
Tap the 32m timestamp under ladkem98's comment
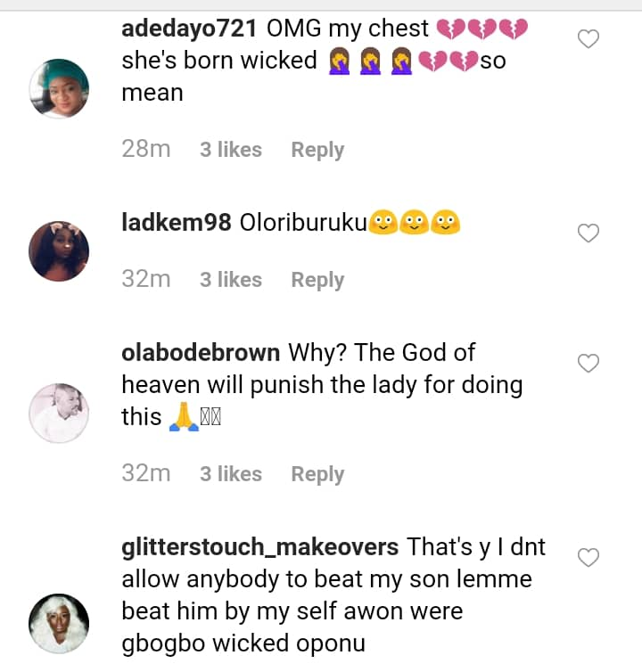tap(146, 280)
